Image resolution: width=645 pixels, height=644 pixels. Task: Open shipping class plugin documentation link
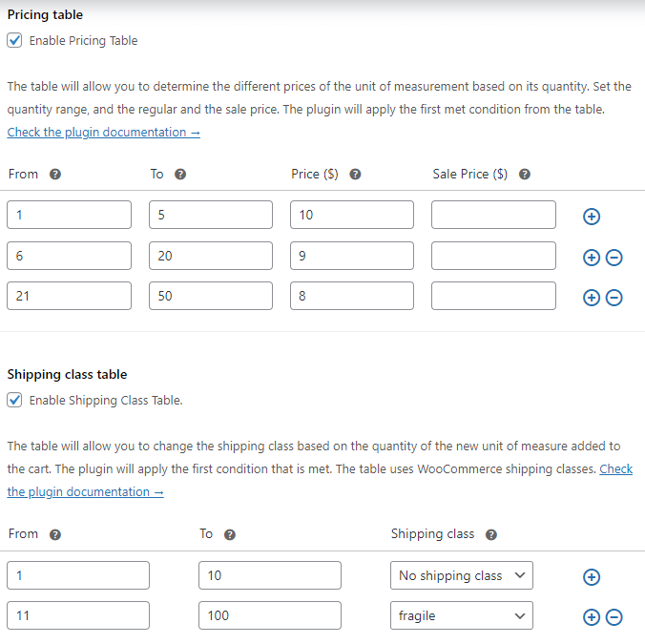[85, 492]
